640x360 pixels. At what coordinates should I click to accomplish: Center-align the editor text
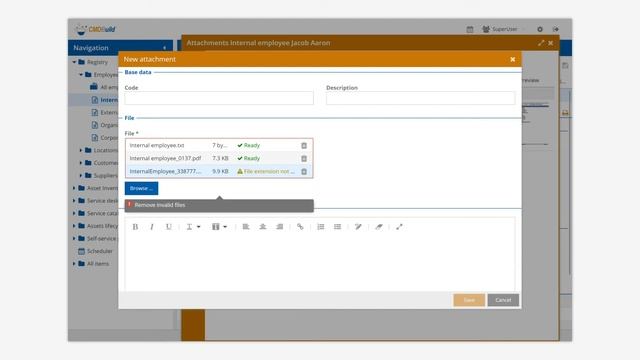click(263, 227)
